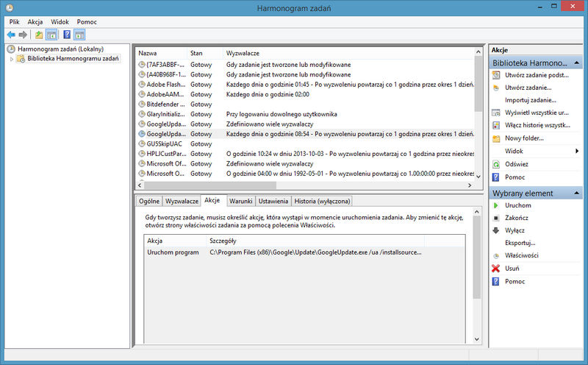This screenshot has width=588, height=365.
Task: Expand Biblioteka Harmonogramu zadań tree node
Action: [12, 59]
